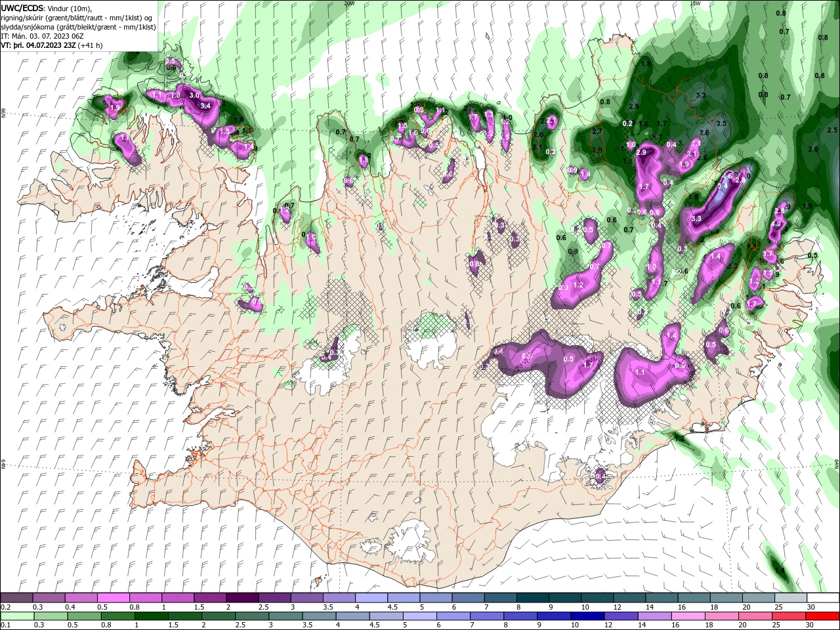Select the '12' label on the lower scale
The width and height of the screenshot is (840, 630).
(x=608, y=625)
